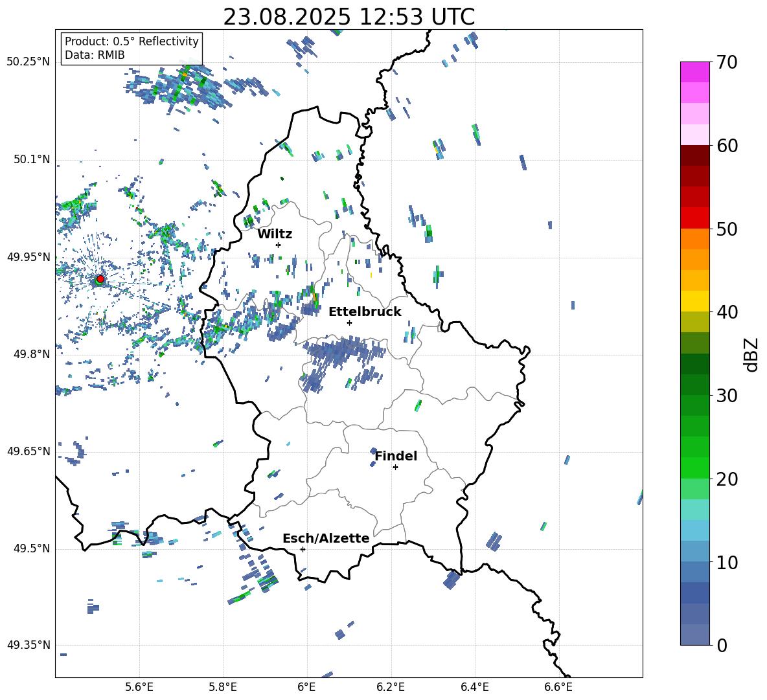Screen dimensions: 767x700
Task: Click the 20 label on colorbar
Action: [x=727, y=479]
